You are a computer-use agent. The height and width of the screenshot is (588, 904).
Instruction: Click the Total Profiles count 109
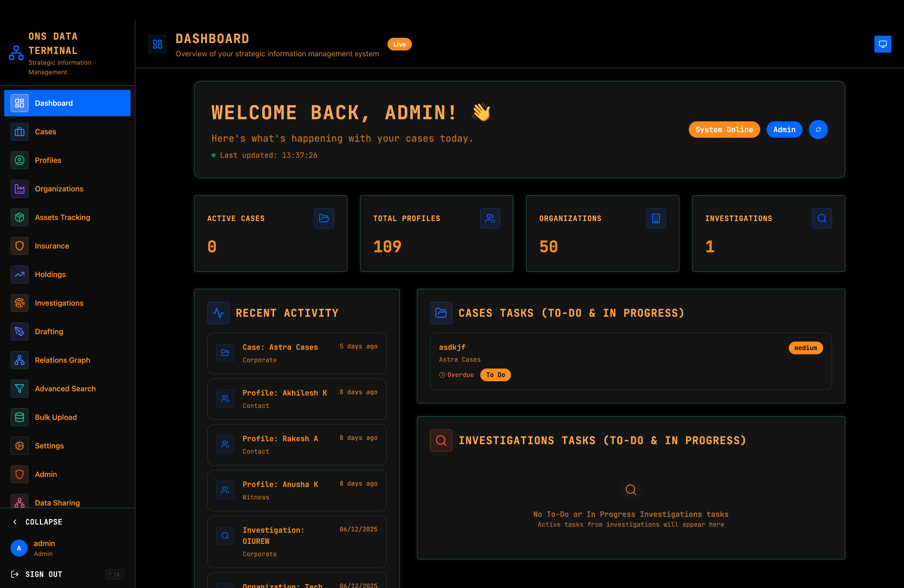point(387,246)
